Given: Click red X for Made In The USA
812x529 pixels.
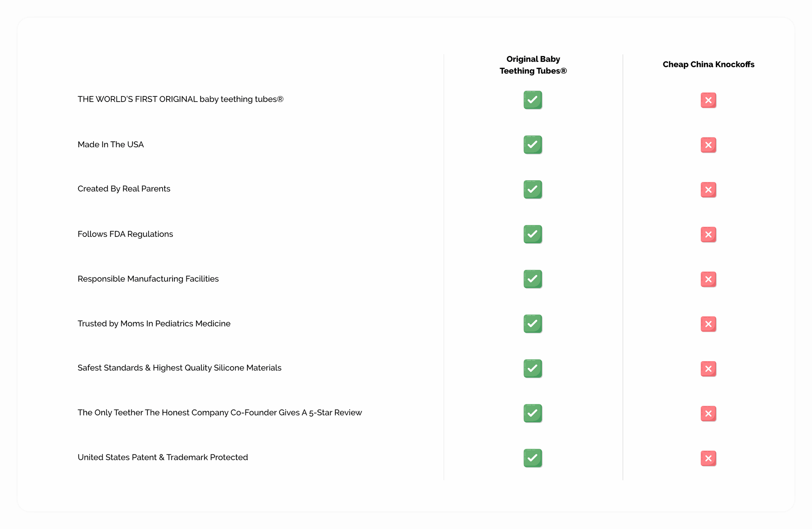Looking at the screenshot, I should pyautogui.click(x=708, y=145).
